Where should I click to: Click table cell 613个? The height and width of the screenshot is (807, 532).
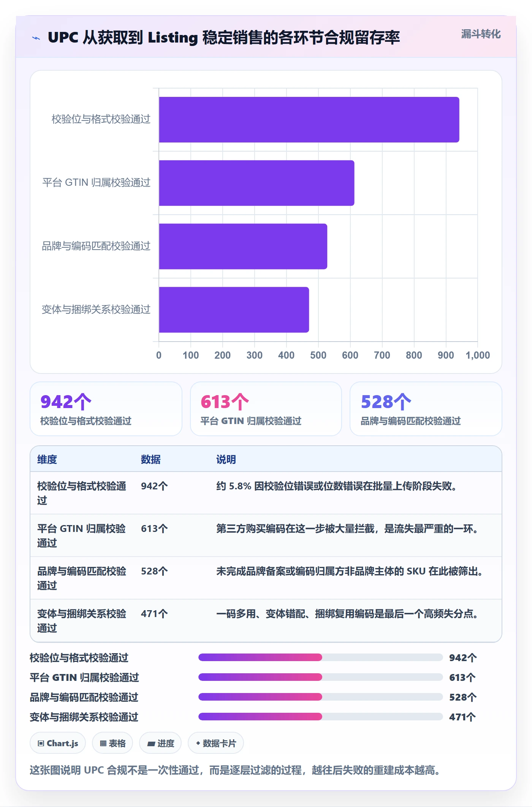(154, 529)
